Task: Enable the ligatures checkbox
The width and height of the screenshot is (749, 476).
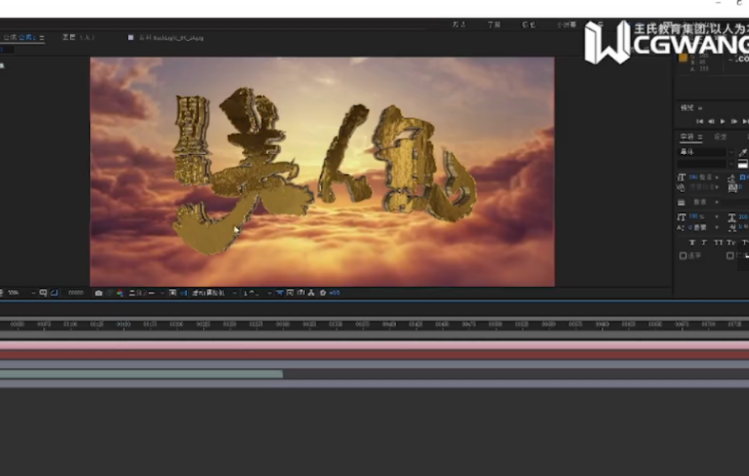Action: click(683, 256)
